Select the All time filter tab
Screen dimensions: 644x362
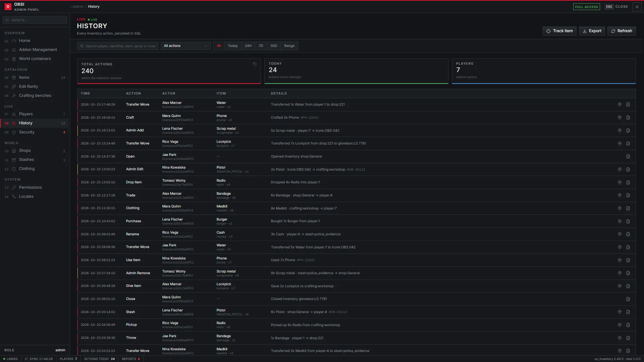(219, 46)
